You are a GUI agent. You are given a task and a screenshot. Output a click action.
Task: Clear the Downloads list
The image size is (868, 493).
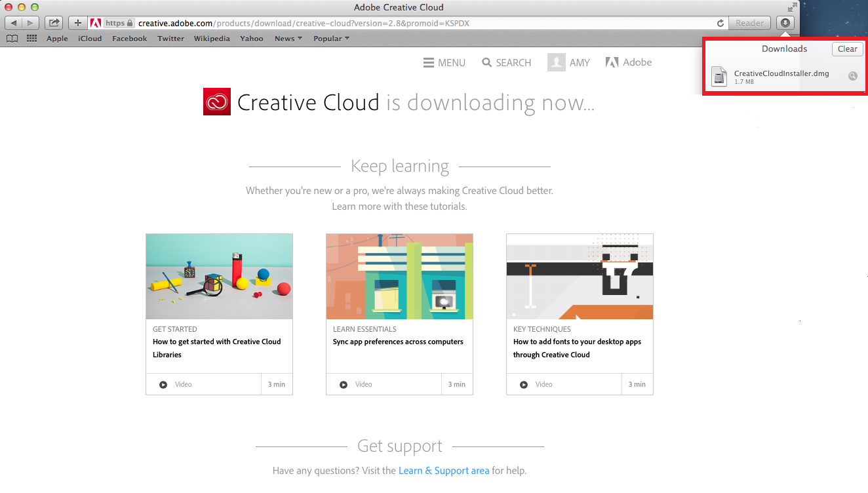[847, 49]
